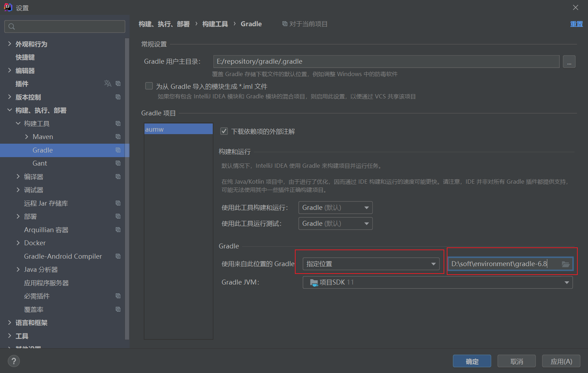Expand the Java 分析器 tree node
Screen dimensions: 588x373
(18, 269)
